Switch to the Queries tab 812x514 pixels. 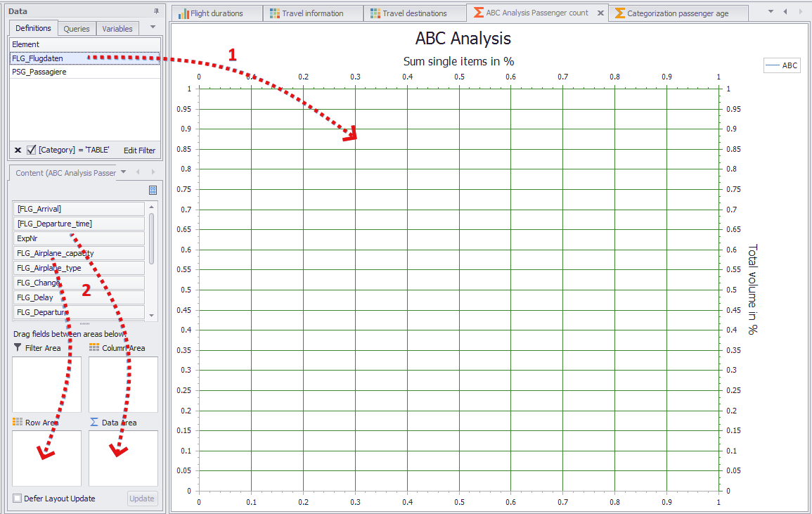tap(77, 29)
